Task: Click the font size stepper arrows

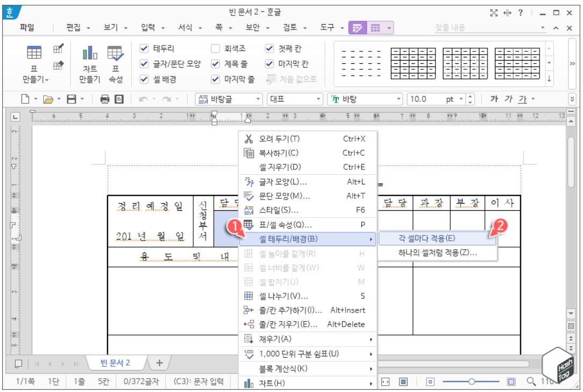Action: pyautogui.click(x=470, y=99)
